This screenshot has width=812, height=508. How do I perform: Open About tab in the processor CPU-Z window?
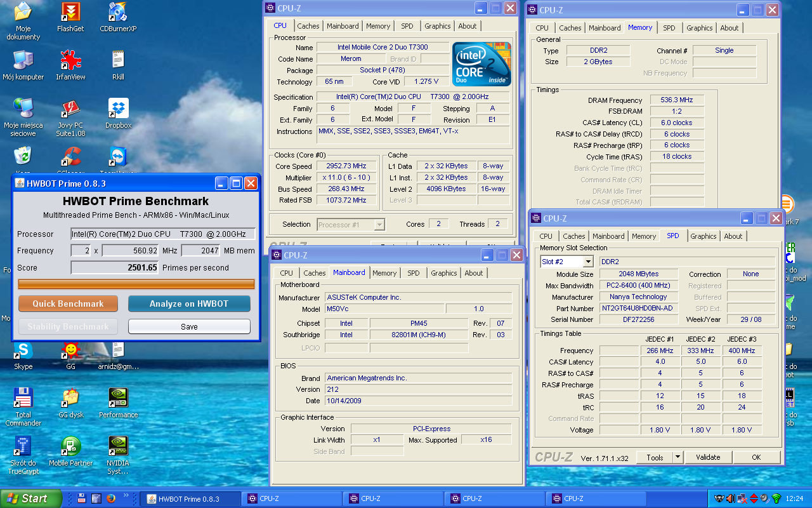click(468, 26)
